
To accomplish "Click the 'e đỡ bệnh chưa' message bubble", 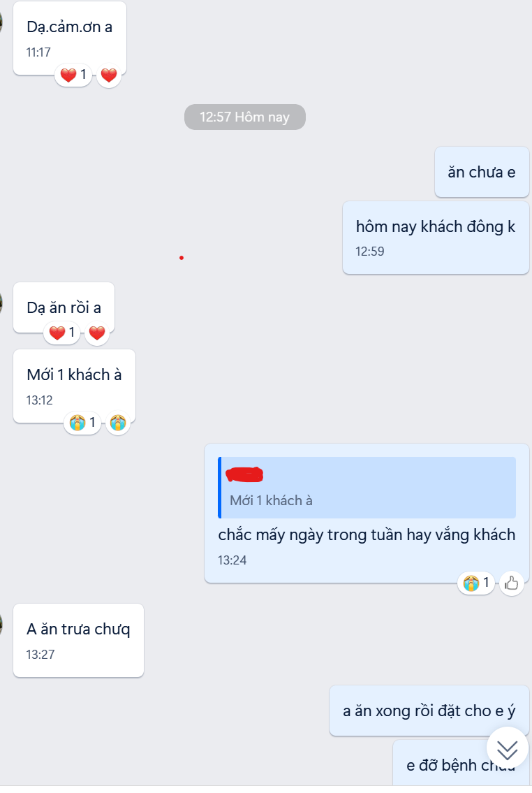I will tap(461, 763).
